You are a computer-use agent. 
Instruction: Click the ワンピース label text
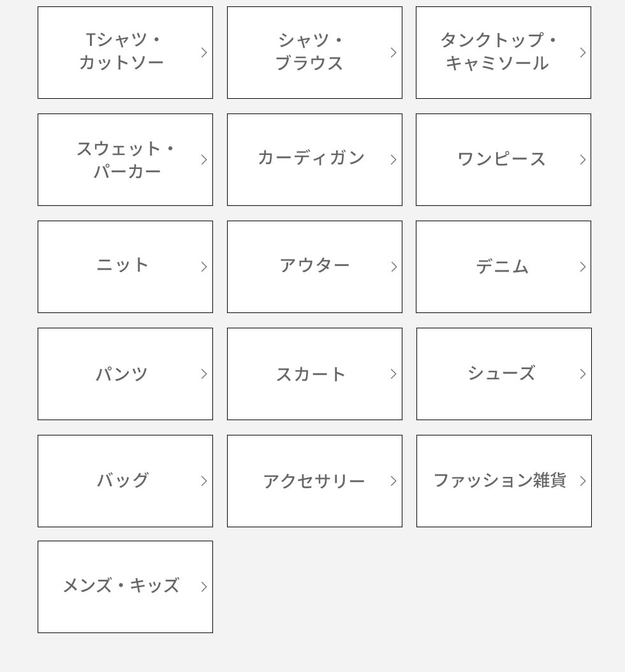501,159
